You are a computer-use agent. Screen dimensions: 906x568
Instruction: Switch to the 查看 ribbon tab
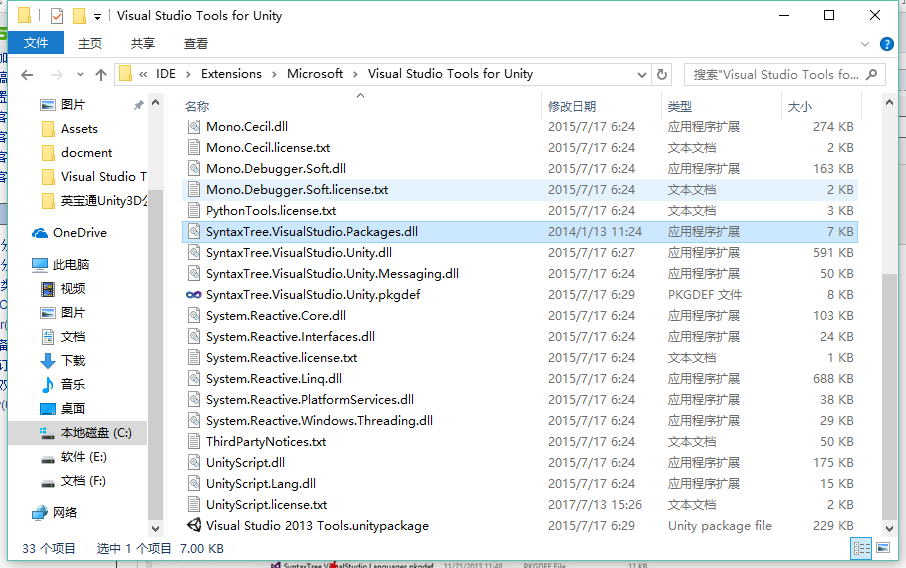coord(196,43)
